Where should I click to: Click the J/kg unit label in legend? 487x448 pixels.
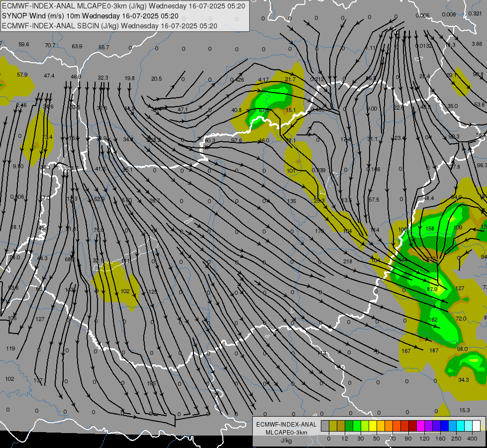[287, 441]
